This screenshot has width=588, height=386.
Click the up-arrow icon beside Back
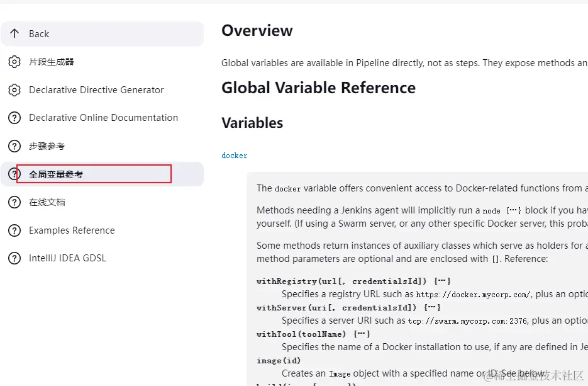click(x=14, y=34)
